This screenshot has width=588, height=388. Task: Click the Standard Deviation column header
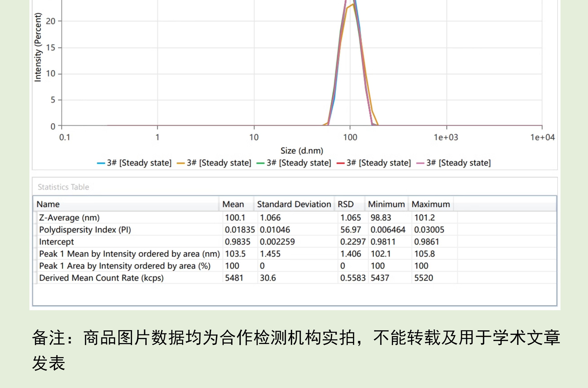point(294,204)
